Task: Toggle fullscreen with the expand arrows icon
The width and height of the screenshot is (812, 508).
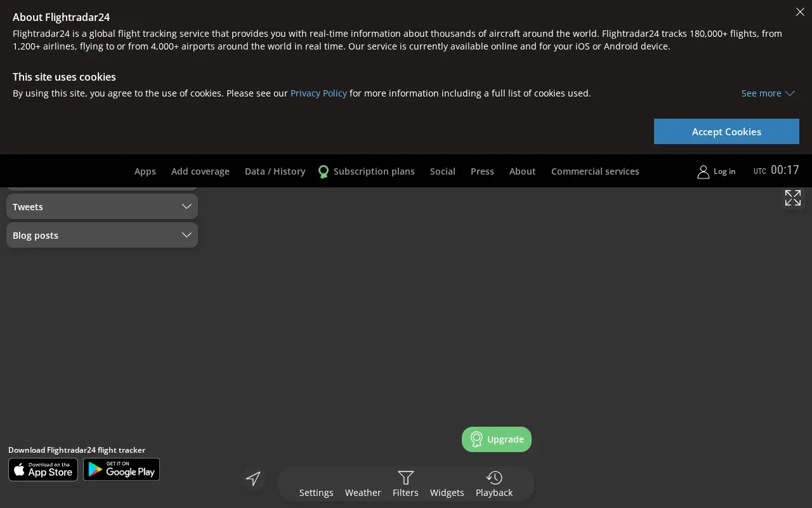Action: (793, 198)
